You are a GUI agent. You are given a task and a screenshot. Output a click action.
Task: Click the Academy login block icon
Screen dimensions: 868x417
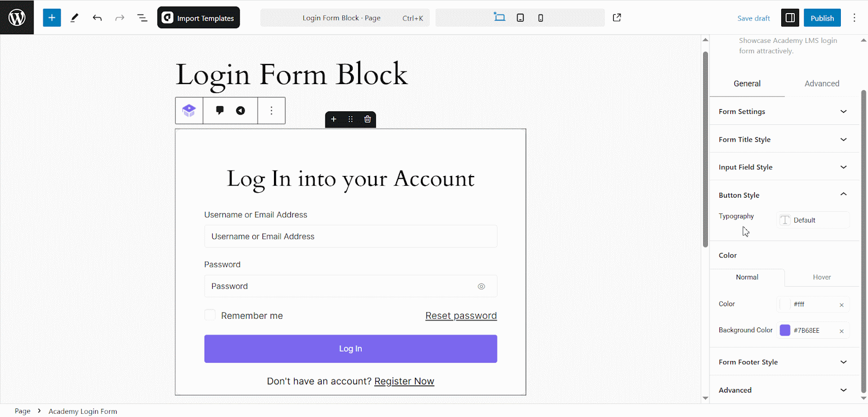[188, 110]
